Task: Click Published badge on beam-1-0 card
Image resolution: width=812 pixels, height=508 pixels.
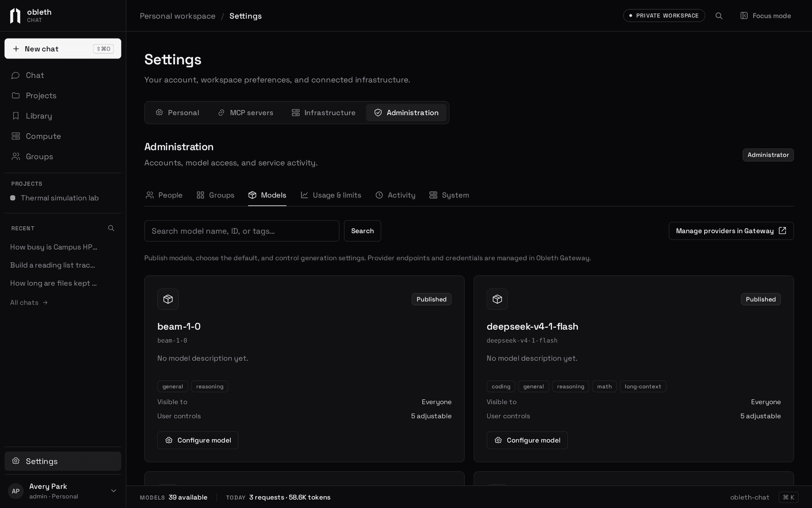Action: coord(431,299)
